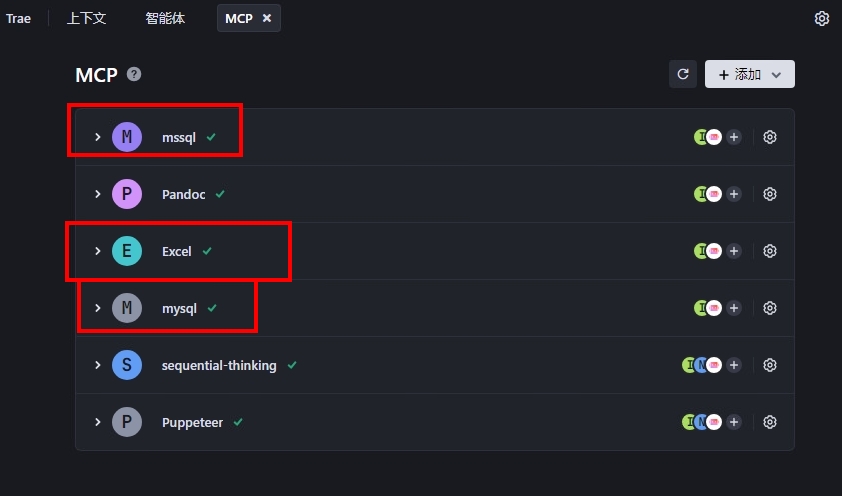The image size is (842, 496).
Task: Click the MCP help question mark icon
Action: [x=134, y=74]
